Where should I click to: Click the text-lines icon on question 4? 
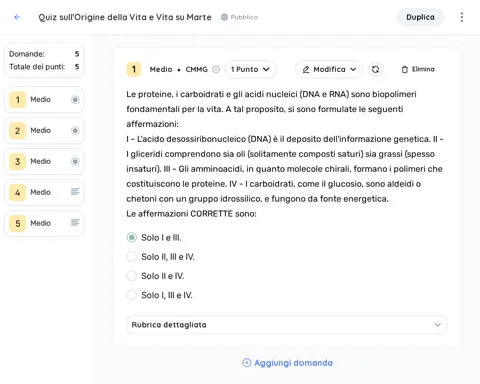(x=75, y=192)
